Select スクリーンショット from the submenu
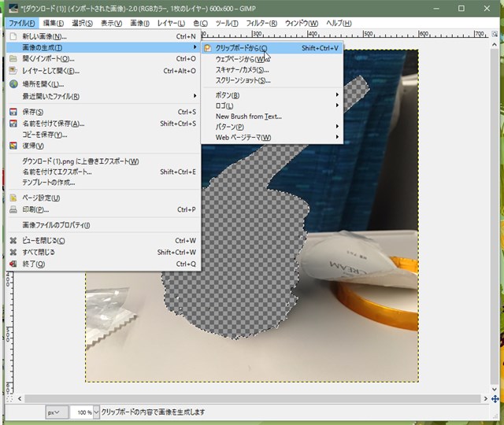Image resolution: width=504 pixels, height=425 pixels. (x=243, y=80)
